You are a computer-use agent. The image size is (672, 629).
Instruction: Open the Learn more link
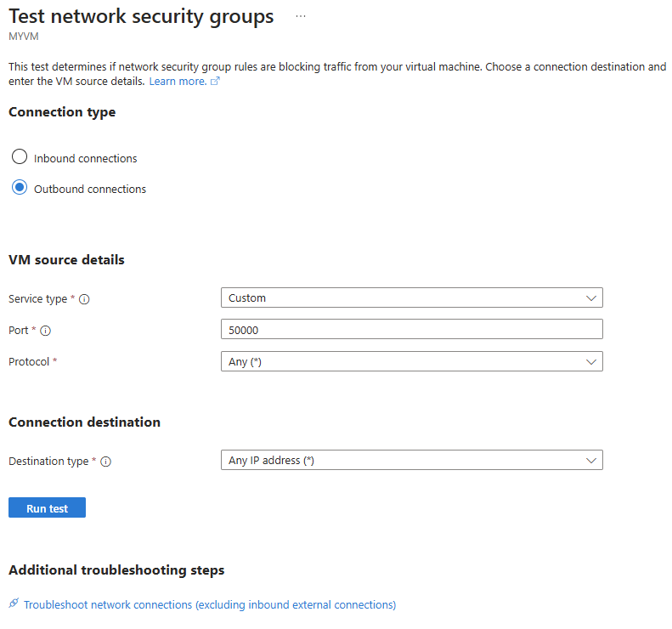click(x=178, y=82)
